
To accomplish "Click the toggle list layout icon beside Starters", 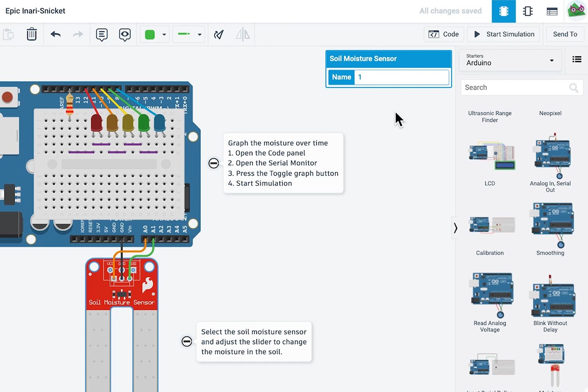I will point(577,59).
